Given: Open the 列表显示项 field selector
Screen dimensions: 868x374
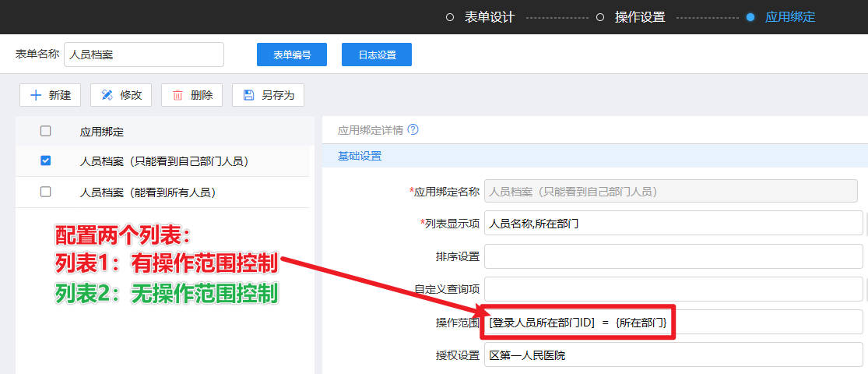Looking at the screenshot, I should tap(673, 223).
